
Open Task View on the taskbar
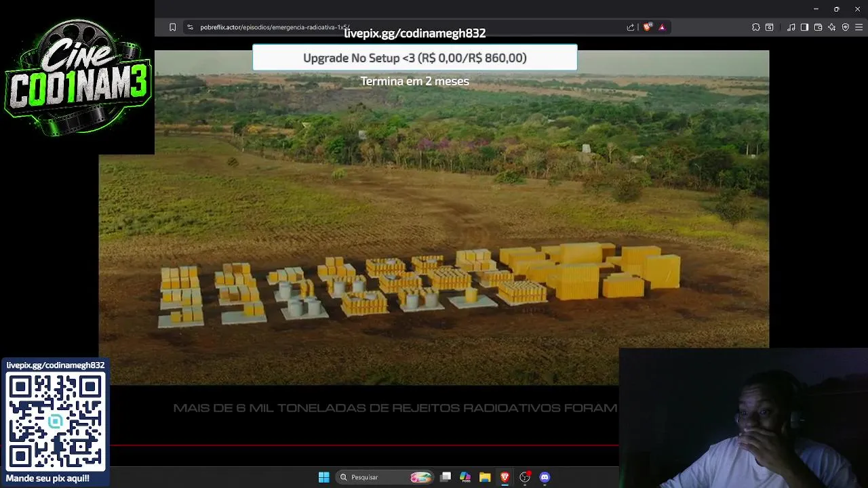(446, 477)
